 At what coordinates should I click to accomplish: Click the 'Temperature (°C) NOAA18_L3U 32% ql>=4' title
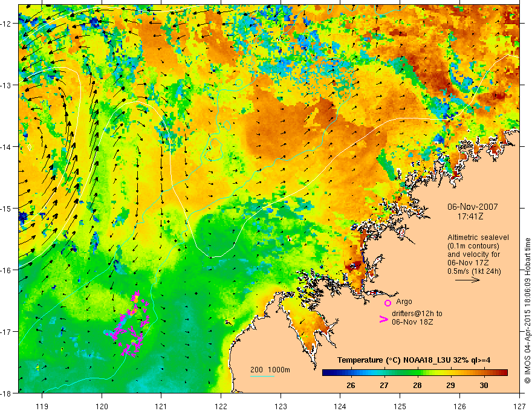[414, 360]
